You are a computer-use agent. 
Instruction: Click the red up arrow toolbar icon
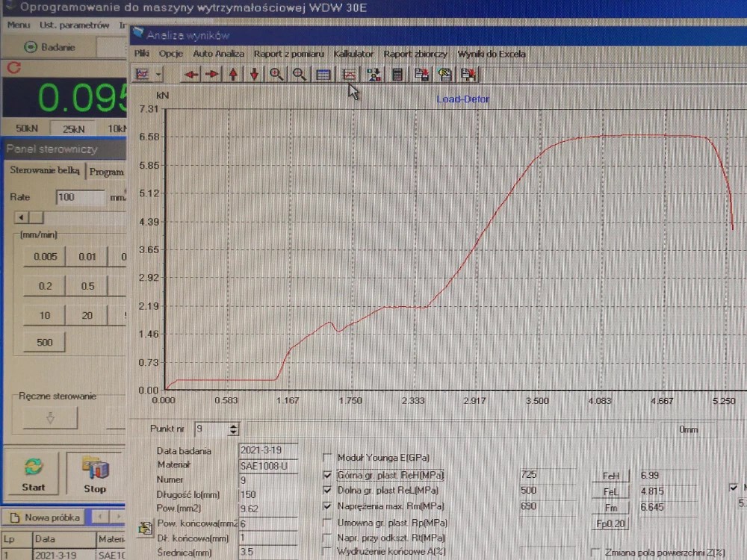pyautogui.click(x=234, y=75)
